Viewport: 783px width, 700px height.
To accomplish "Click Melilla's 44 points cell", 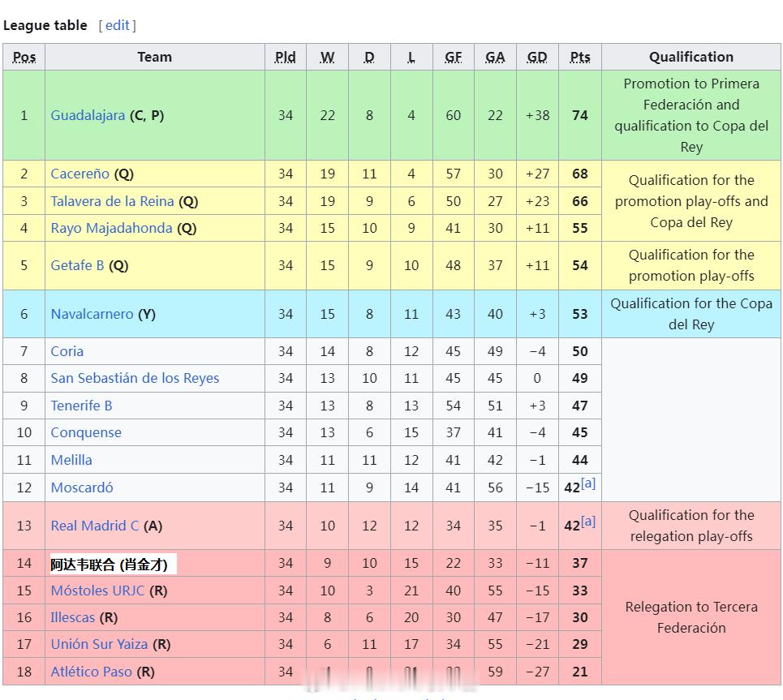I will pyautogui.click(x=580, y=460).
